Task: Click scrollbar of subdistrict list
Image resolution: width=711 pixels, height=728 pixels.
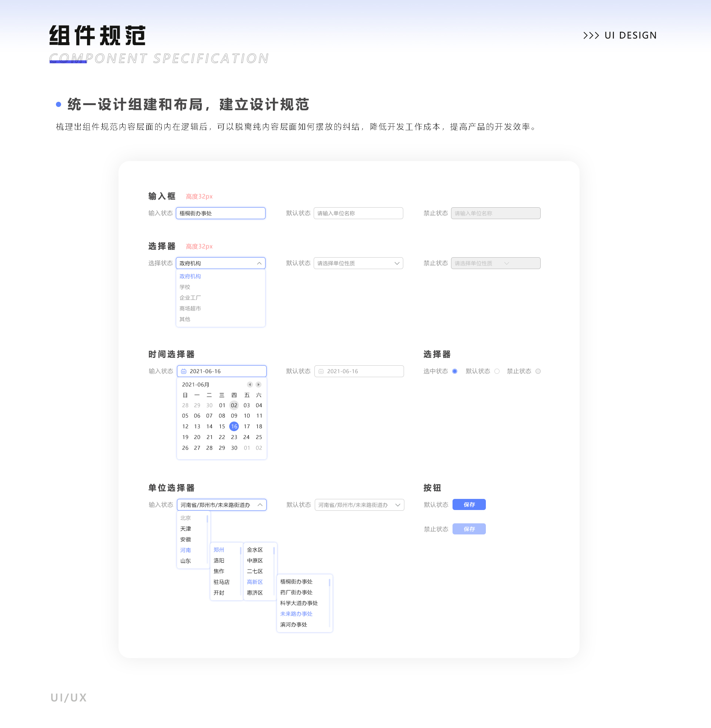Action: pyautogui.click(x=329, y=583)
